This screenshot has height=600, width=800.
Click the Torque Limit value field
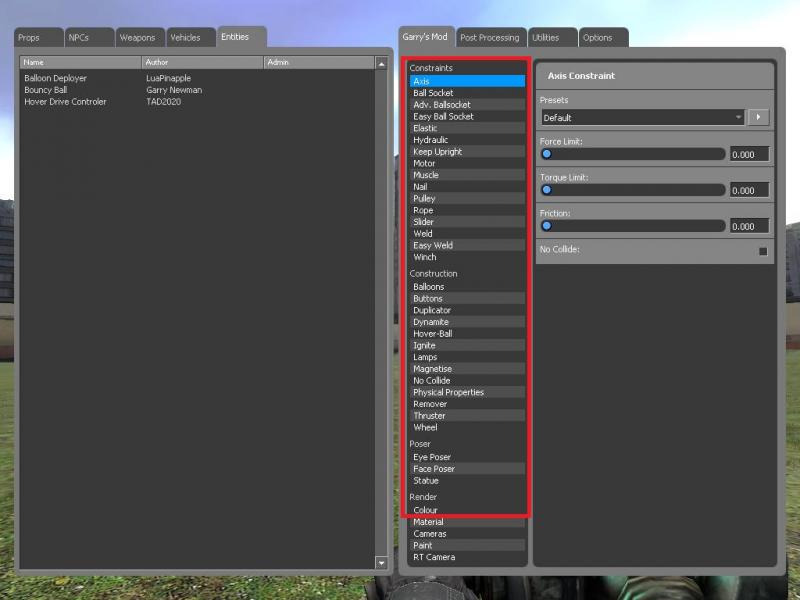[x=749, y=190]
